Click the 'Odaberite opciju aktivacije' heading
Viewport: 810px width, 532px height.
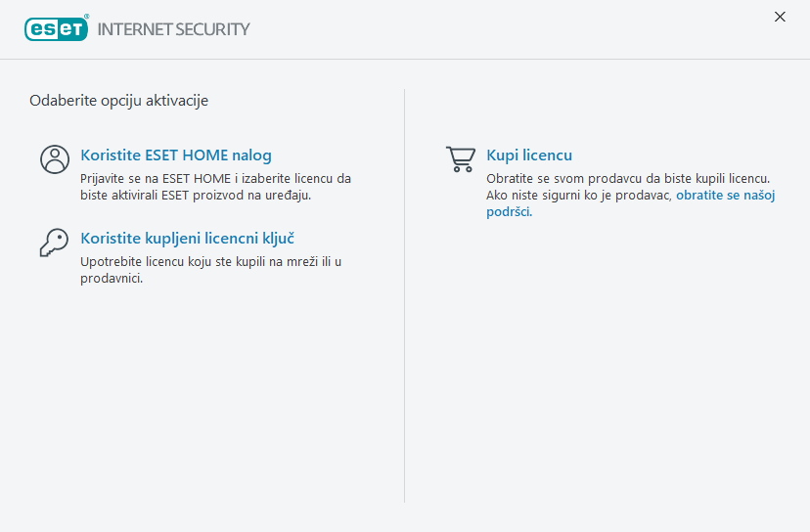coord(118,100)
